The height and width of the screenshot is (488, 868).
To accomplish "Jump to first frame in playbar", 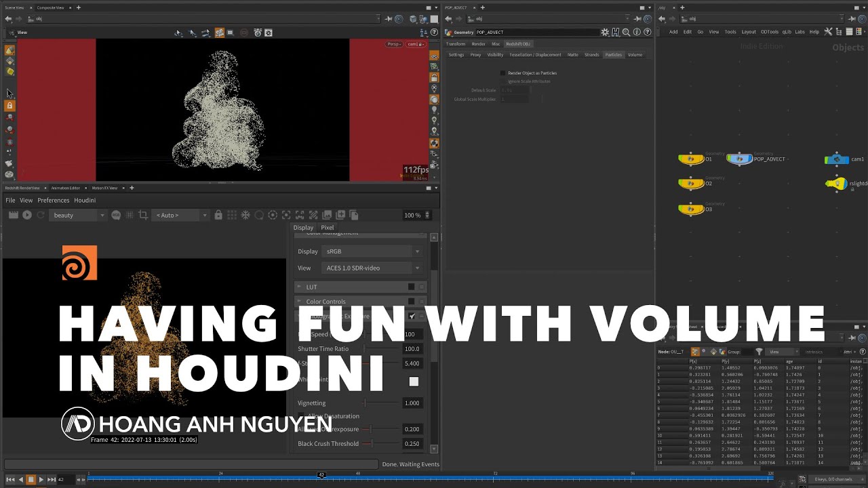I will [x=10, y=479].
